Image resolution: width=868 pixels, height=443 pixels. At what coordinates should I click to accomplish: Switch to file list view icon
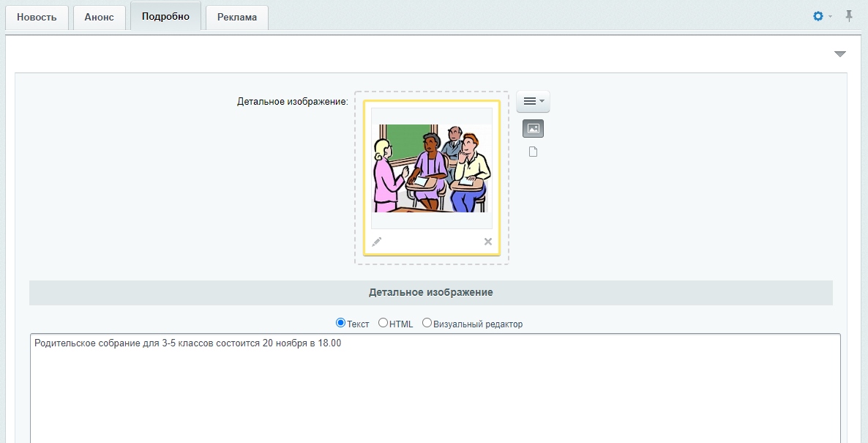pos(533,152)
